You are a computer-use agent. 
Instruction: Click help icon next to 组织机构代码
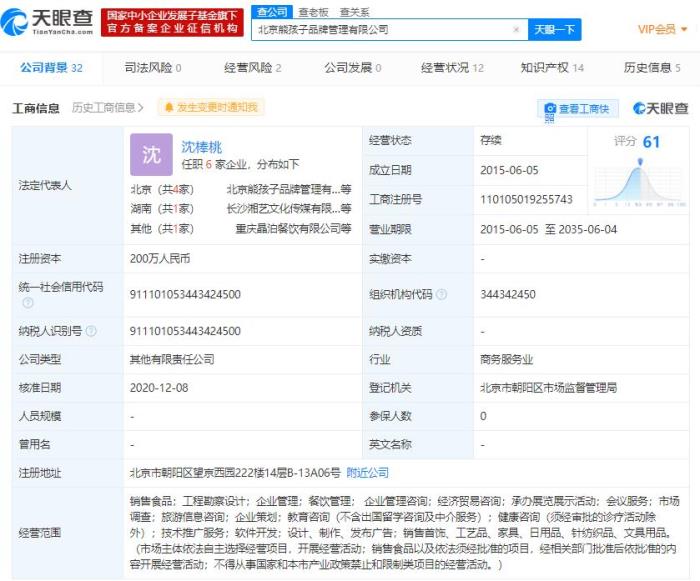click(x=441, y=295)
